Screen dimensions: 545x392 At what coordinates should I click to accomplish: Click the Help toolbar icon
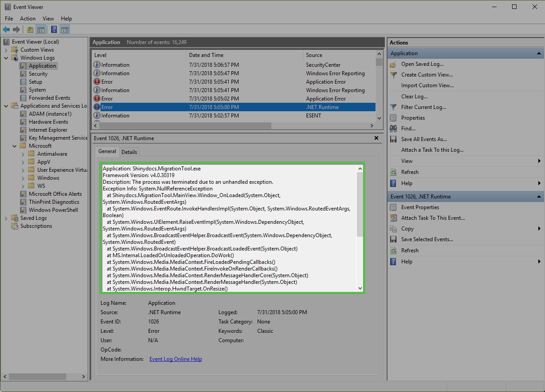click(x=54, y=30)
